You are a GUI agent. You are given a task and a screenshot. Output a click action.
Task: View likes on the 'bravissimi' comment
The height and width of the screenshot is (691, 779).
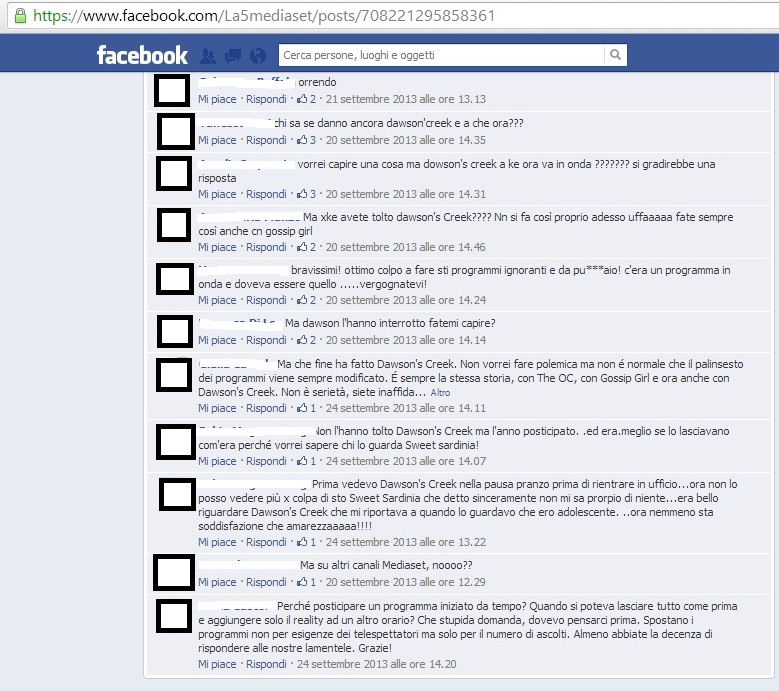[x=306, y=300]
